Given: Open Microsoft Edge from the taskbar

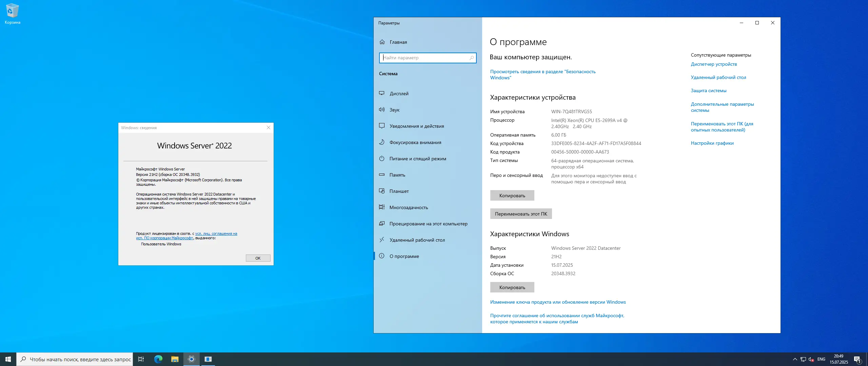Looking at the screenshot, I should [x=158, y=359].
